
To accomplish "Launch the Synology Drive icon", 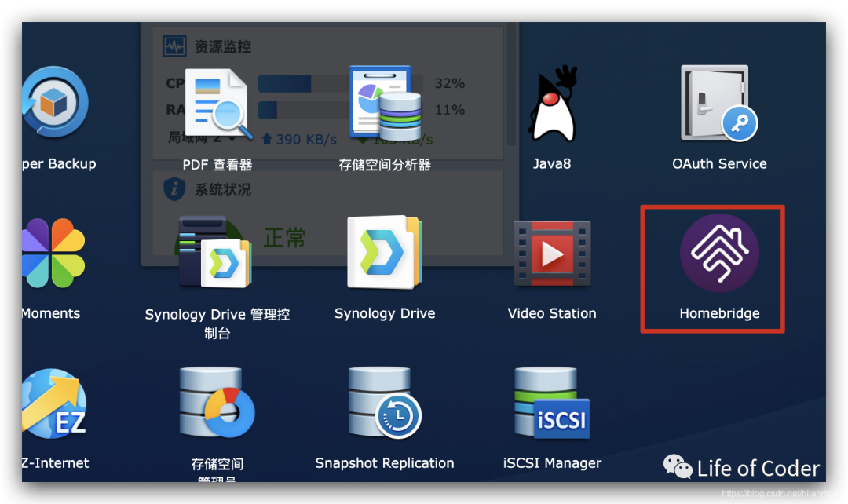I will click(385, 252).
